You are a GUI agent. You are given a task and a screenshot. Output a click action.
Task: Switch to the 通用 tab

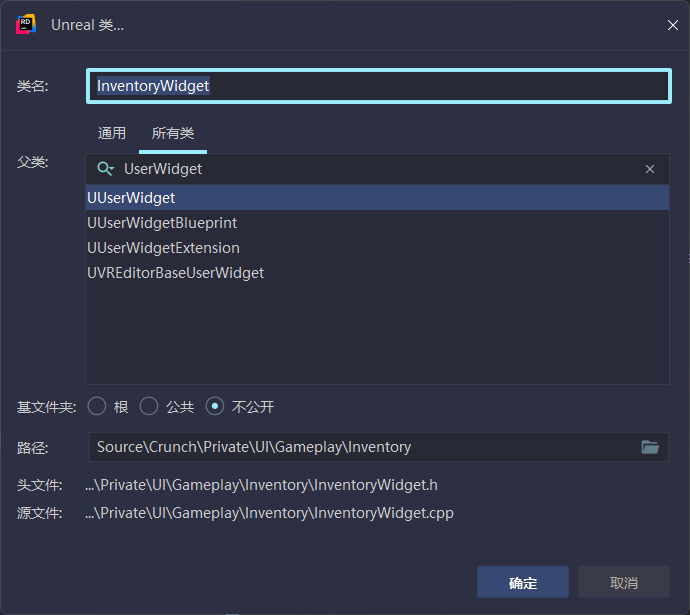112,133
